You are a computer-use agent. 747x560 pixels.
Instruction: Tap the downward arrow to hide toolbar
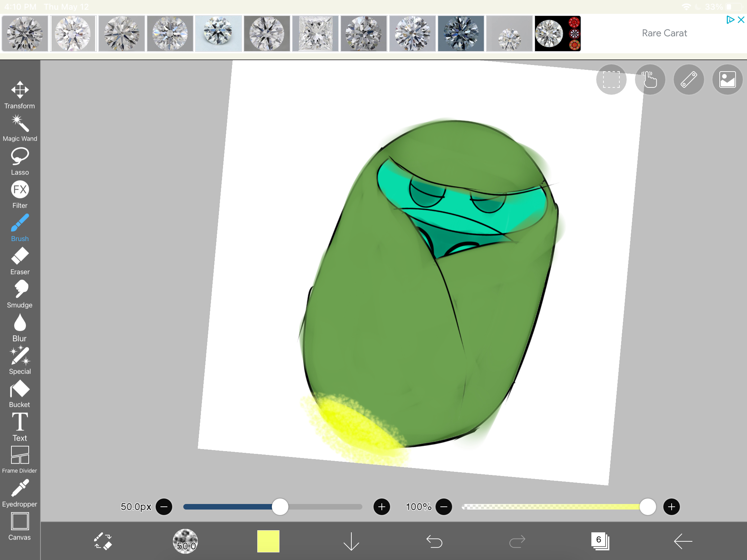click(x=351, y=541)
